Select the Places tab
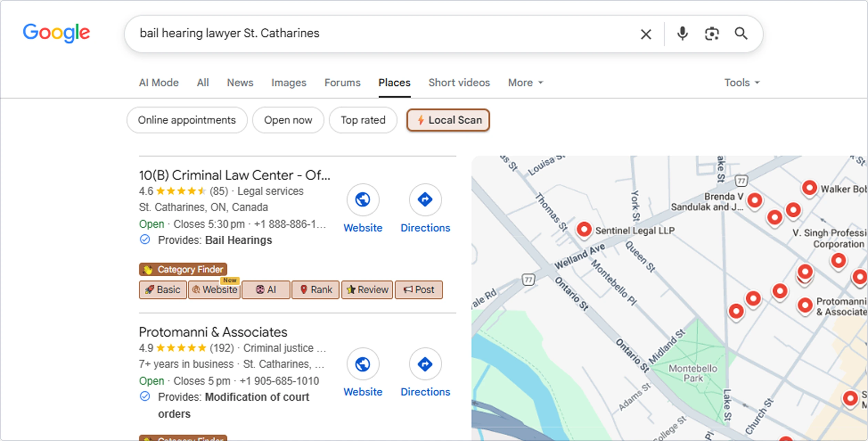 (394, 83)
